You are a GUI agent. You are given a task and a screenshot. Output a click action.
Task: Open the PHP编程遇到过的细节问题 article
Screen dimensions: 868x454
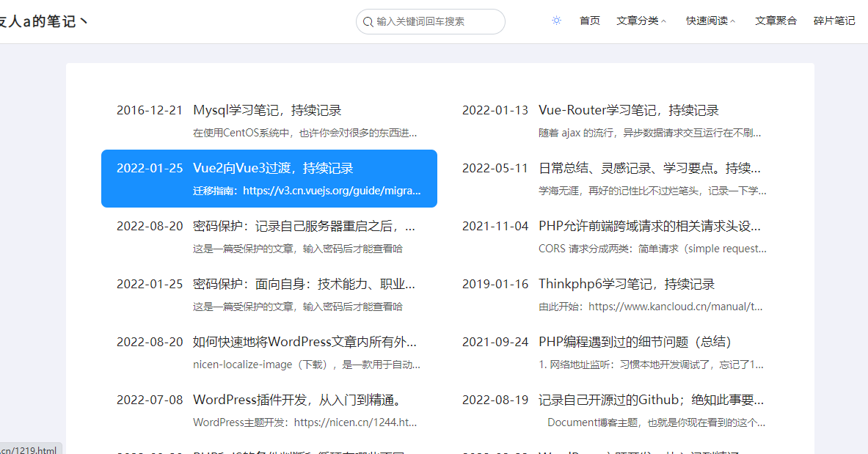point(635,342)
